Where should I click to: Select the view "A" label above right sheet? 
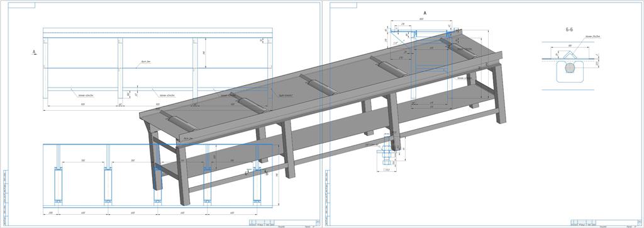click(x=425, y=14)
